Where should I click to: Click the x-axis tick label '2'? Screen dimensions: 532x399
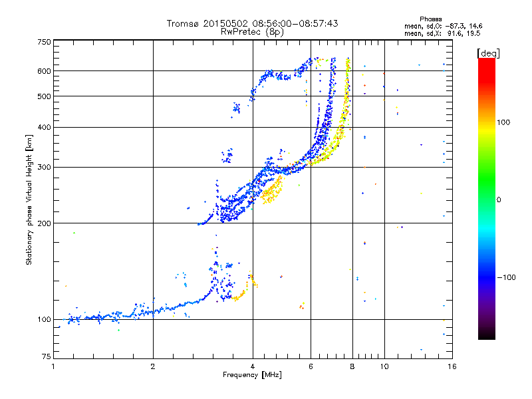153,366
